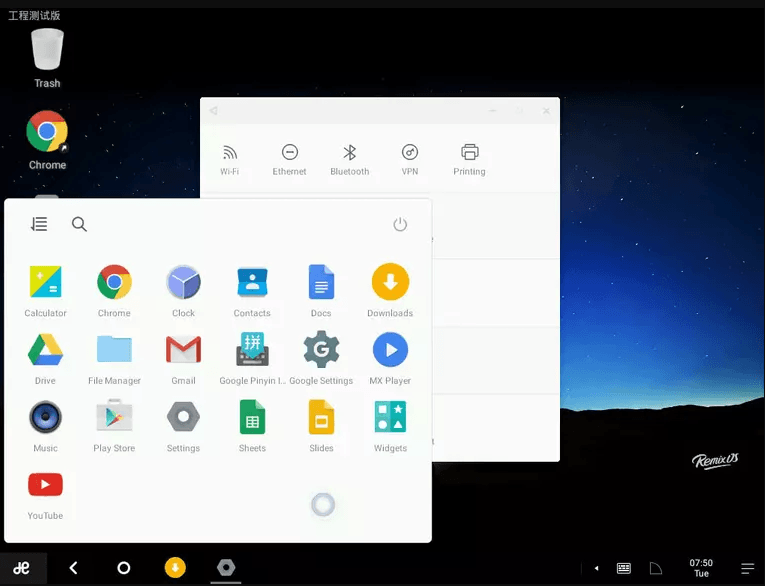Open the Contacts app
Screen dimensions: 765x586
252,290
